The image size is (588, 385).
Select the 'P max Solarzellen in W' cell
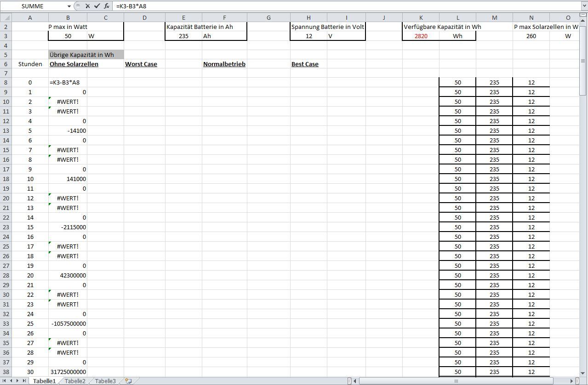pos(531,27)
